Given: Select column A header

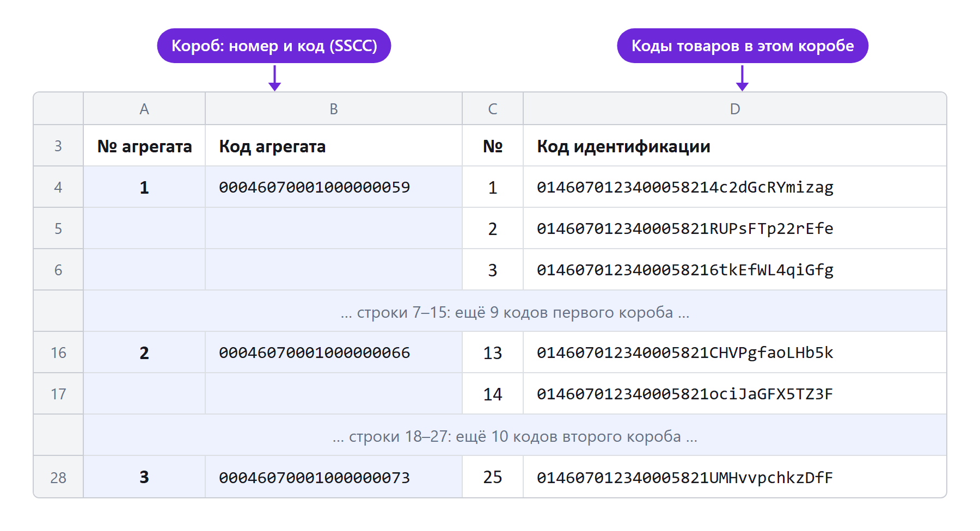Looking at the screenshot, I should [x=144, y=109].
